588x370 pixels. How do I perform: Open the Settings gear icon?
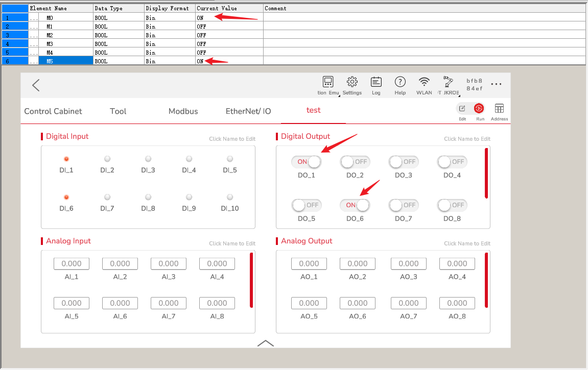[352, 82]
